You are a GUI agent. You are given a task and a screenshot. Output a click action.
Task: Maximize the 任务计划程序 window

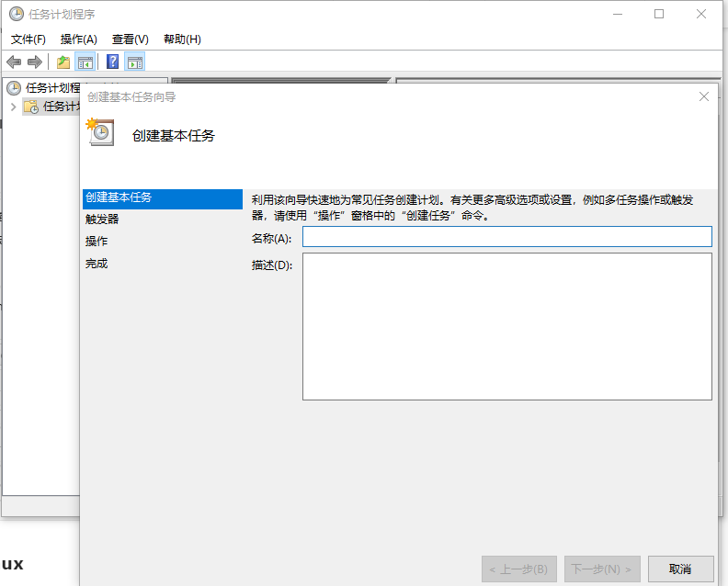coord(659,14)
